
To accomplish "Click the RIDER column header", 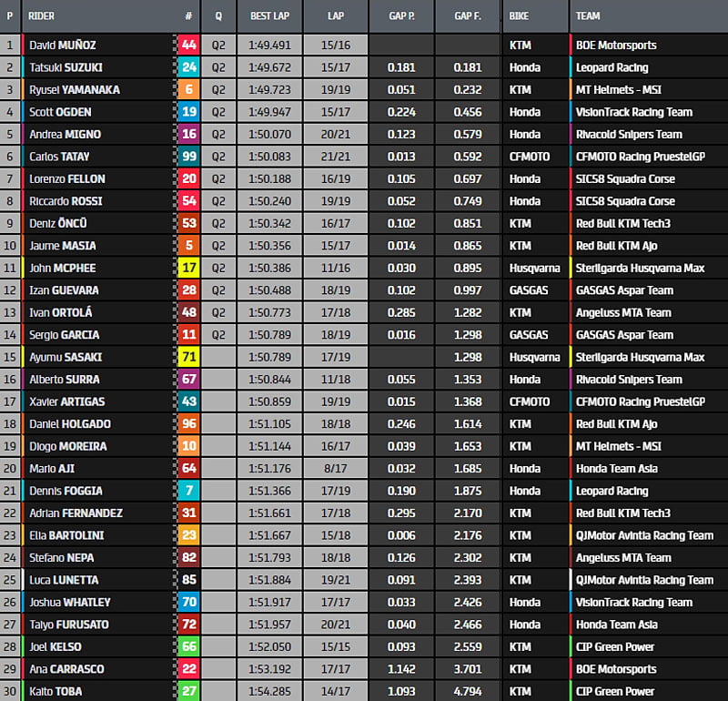I will (43, 16).
